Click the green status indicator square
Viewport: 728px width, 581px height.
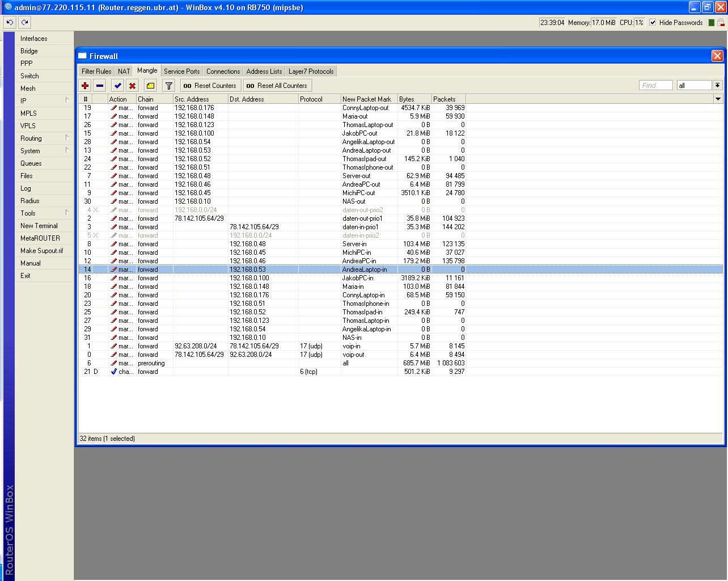pyautogui.click(x=712, y=23)
